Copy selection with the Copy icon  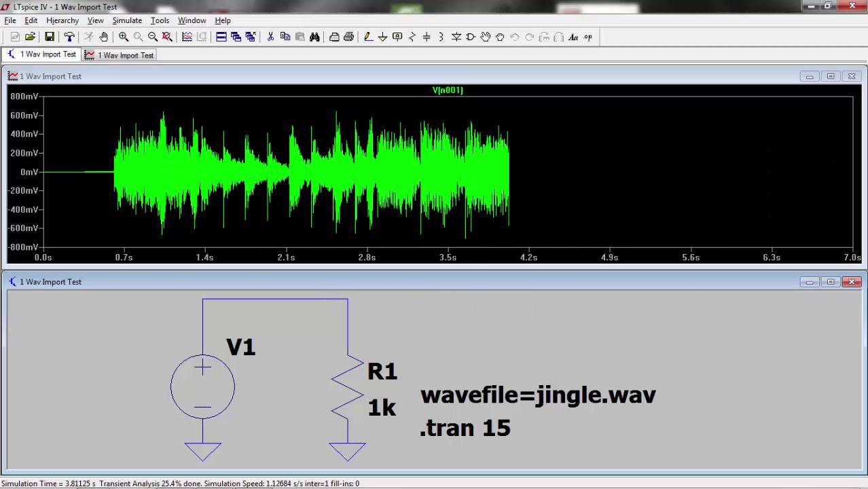point(285,37)
